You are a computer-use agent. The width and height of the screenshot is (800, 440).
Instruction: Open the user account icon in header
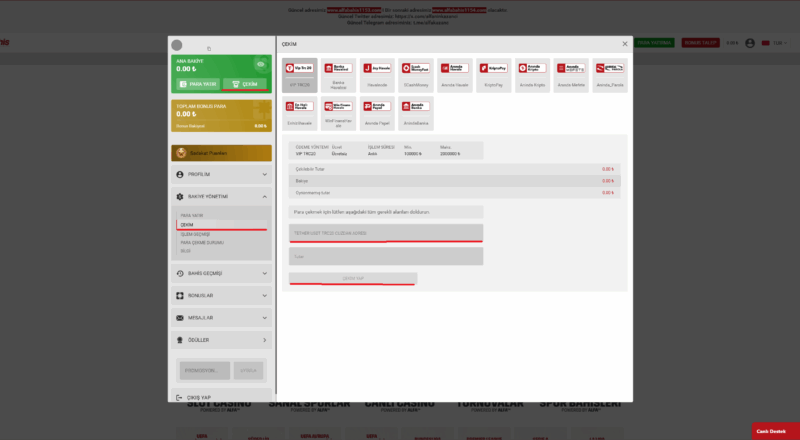click(x=749, y=43)
